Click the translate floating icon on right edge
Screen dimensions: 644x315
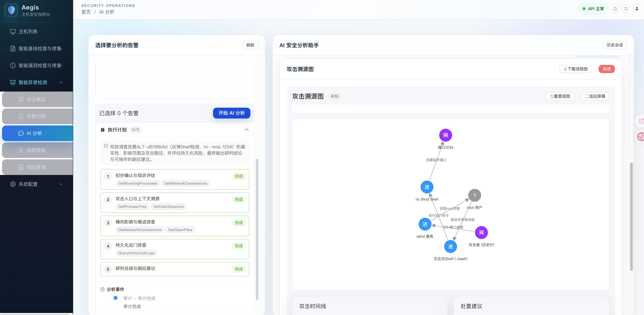click(640, 137)
